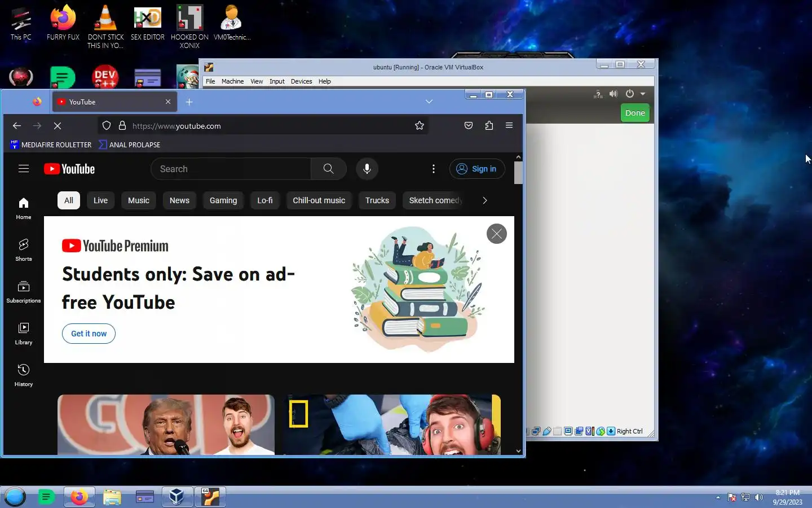Start voice search with the microphone
The height and width of the screenshot is (508, 812).
tap(367, 169)
